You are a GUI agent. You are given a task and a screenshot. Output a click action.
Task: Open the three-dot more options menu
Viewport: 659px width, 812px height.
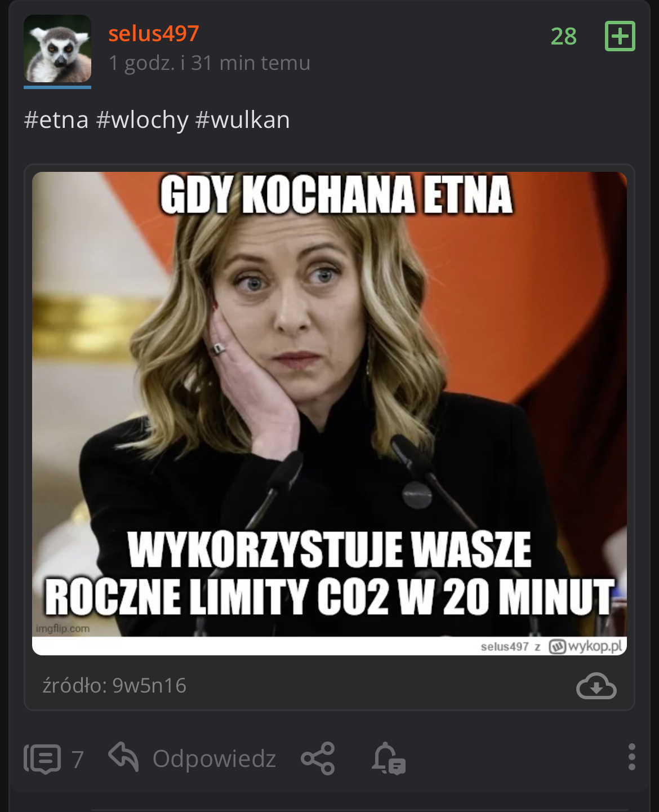[631, 757]
